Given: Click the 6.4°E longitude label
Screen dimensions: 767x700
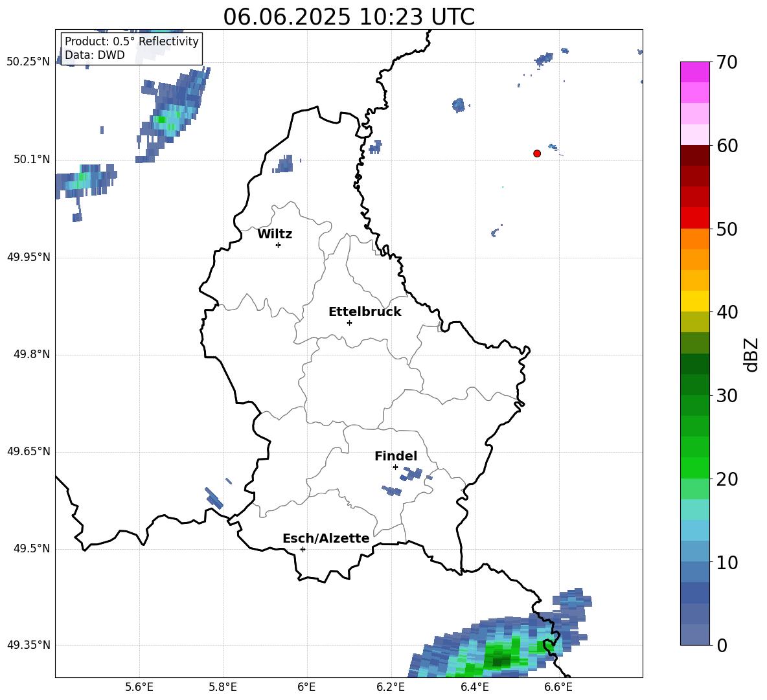Looking at the screenshot, I should point(474,687).
